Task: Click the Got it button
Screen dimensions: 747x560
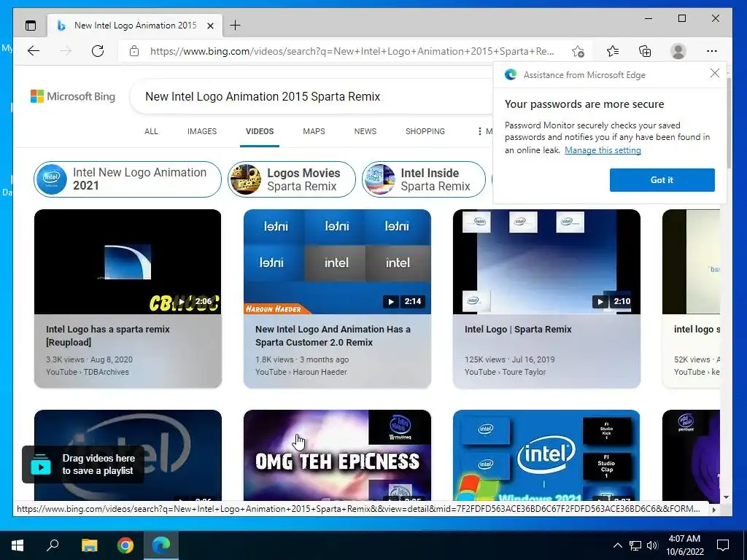Action: [x=662, y=180]
